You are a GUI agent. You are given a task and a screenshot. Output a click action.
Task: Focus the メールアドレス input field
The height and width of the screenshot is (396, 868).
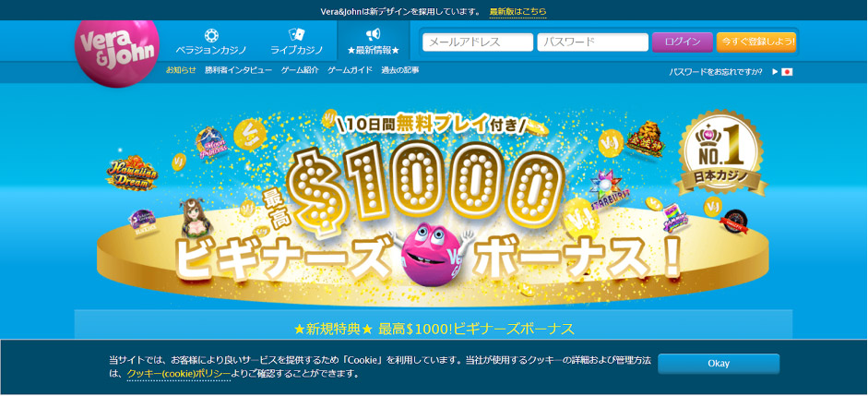click(x=478, y=42)
